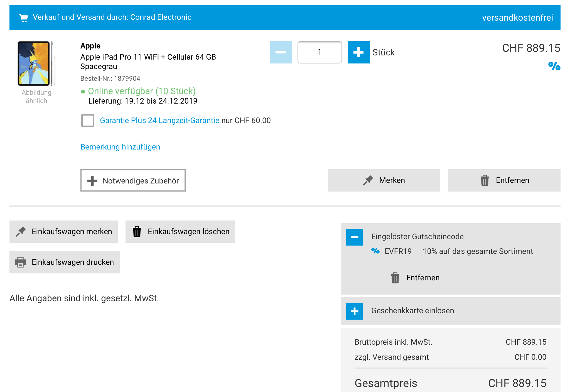
Task: Click the shopping cart icon in header
Action: tap(24, 18)
